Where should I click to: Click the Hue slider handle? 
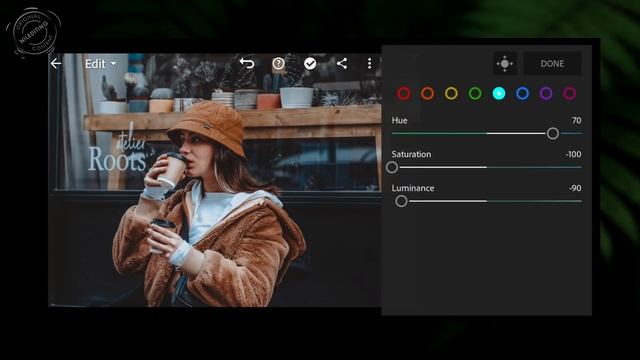[x=553, y=133]
